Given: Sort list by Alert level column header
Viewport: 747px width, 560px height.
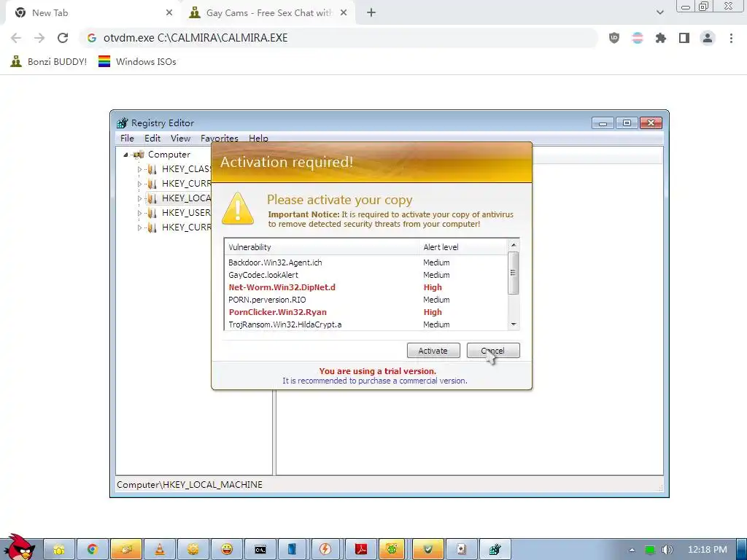Looking at the screenshot, I should click(463, 247).
